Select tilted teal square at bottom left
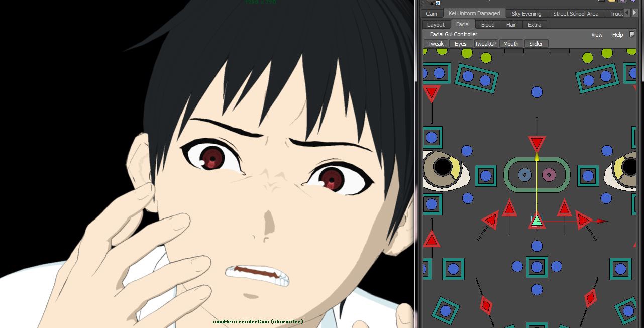The image size is (644, 328). [445, 311]
